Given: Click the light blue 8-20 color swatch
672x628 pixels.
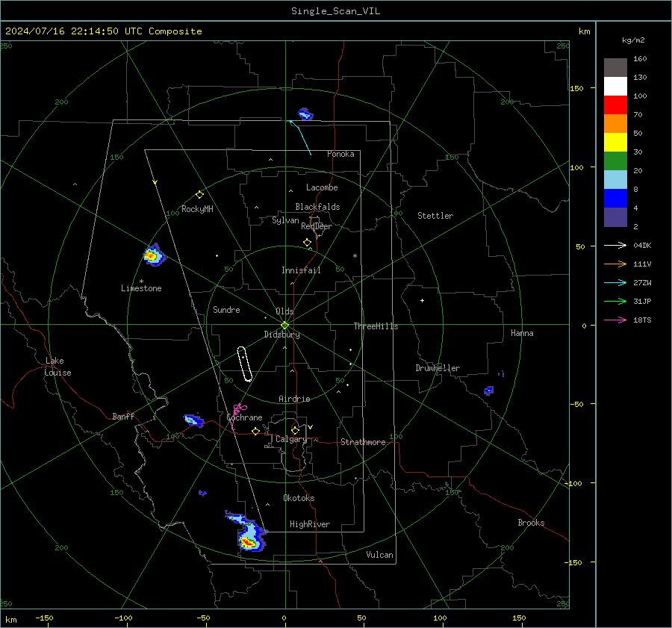Looking at the screenshot, I should click(x=615, y=180).
